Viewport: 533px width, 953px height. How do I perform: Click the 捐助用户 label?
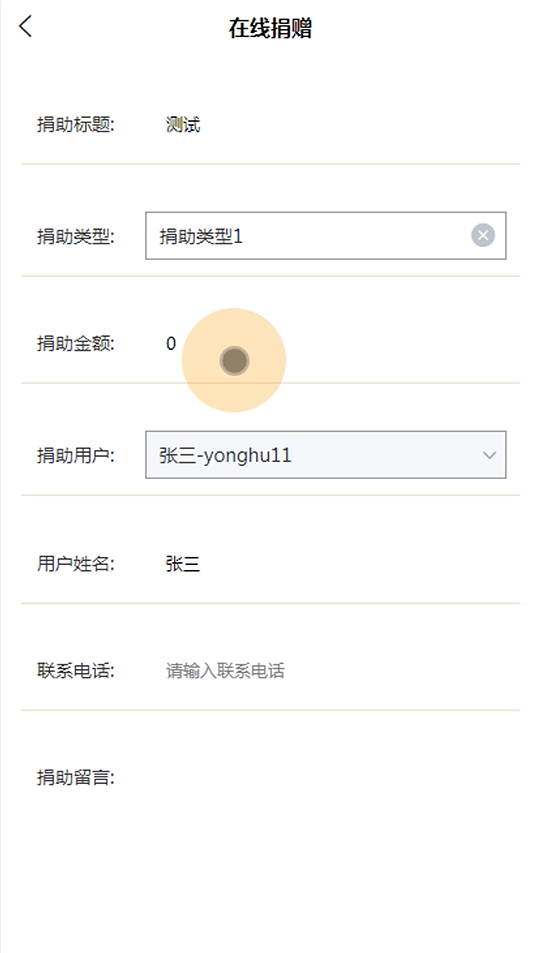point(76,455)
